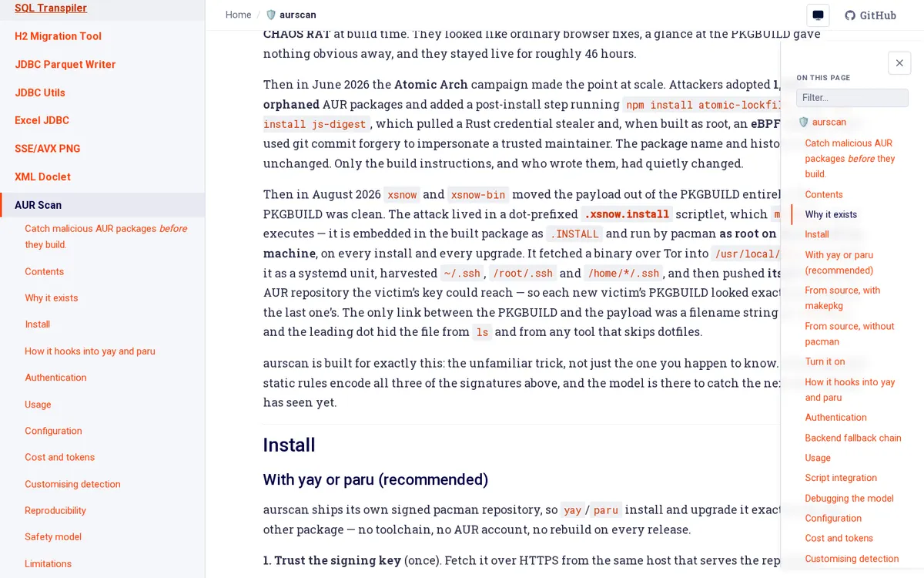
Task: Select Authentication in On This Page panel
Action: click(x=835, y=417)
